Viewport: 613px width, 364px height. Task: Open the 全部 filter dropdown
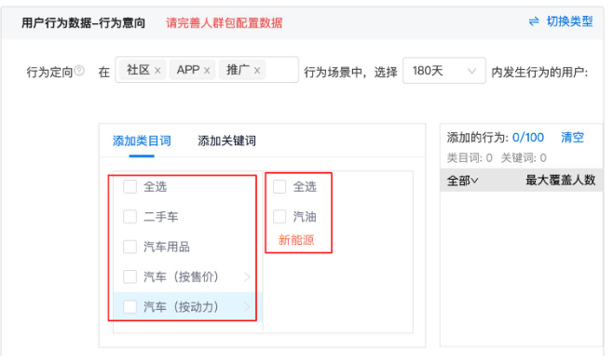click(462, 181)
